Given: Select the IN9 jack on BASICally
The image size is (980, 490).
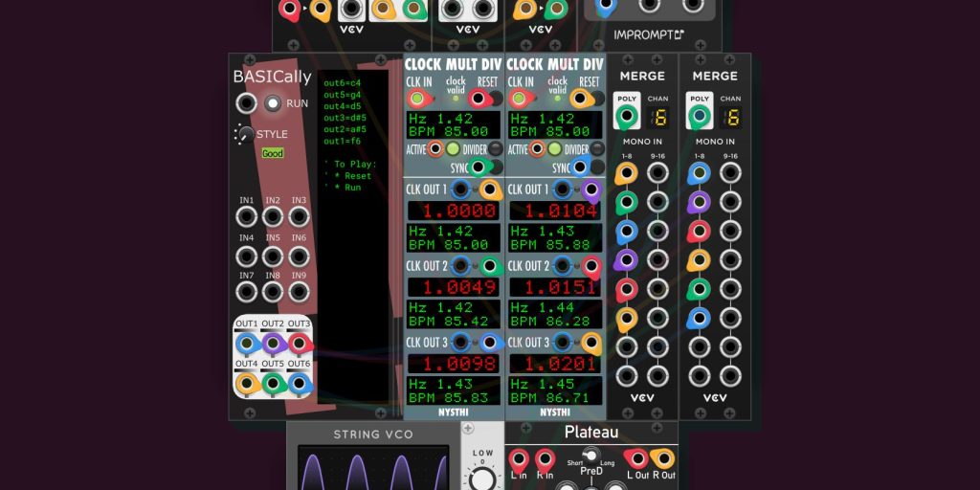Looking at the screenshot, I should coord(299,292).
